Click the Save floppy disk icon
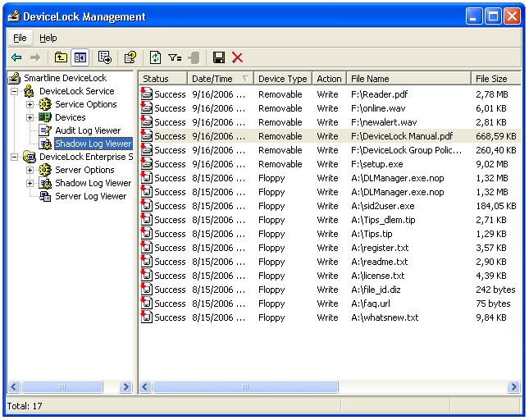The width and height of the screenshot is (529, 420). click(x=219, y=57)
